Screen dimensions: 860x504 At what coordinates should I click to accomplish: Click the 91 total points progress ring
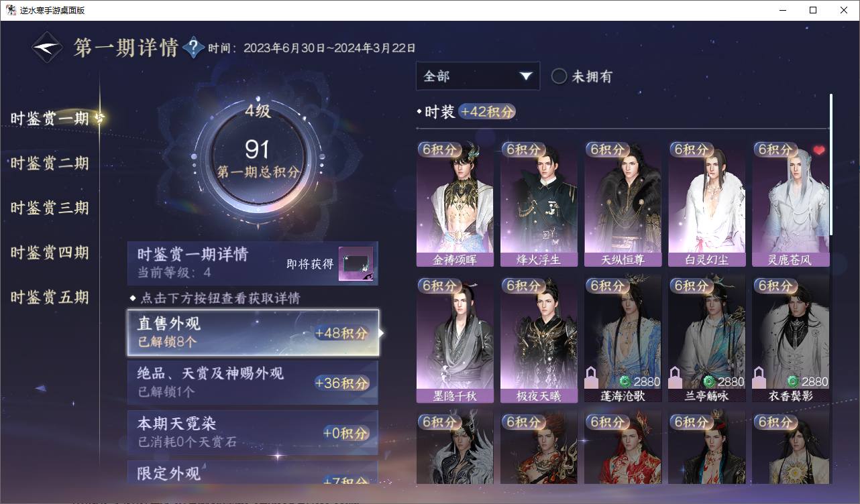coord(258,158)
